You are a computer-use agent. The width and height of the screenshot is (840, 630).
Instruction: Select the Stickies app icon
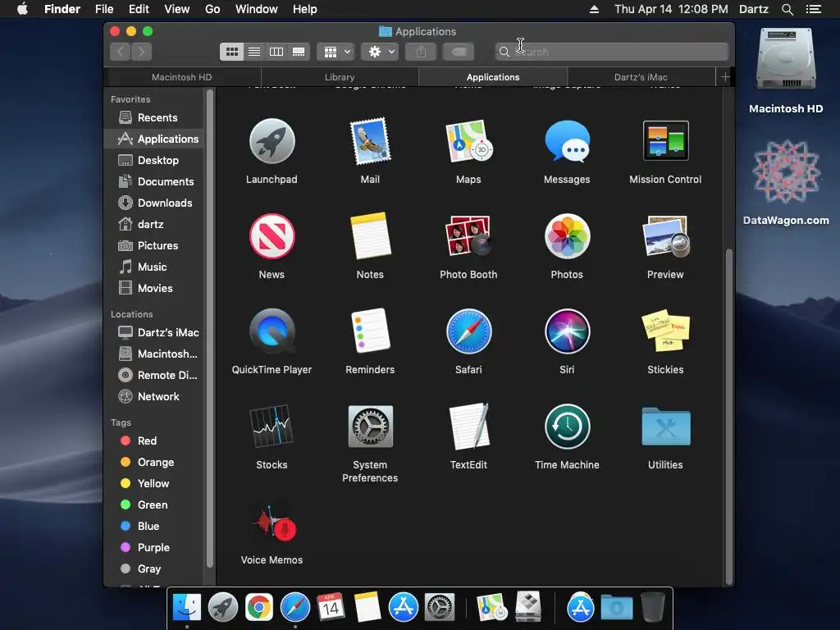(665, 331)
